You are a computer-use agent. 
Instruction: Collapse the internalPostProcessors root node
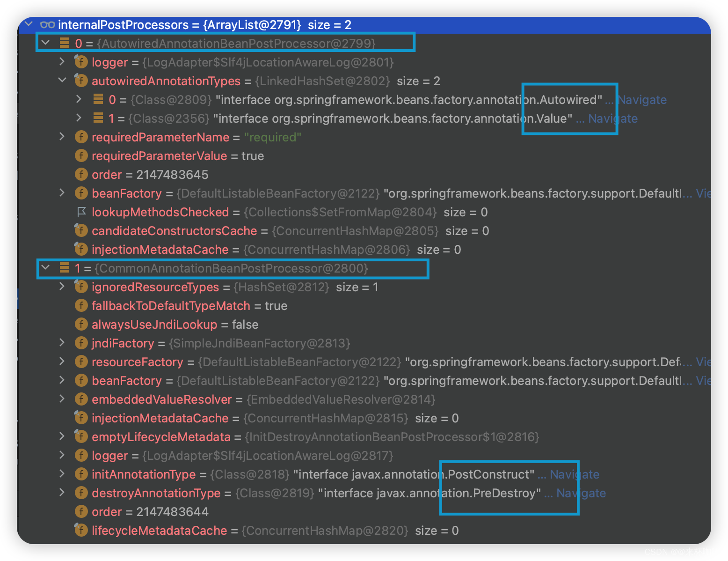[29, 23]
